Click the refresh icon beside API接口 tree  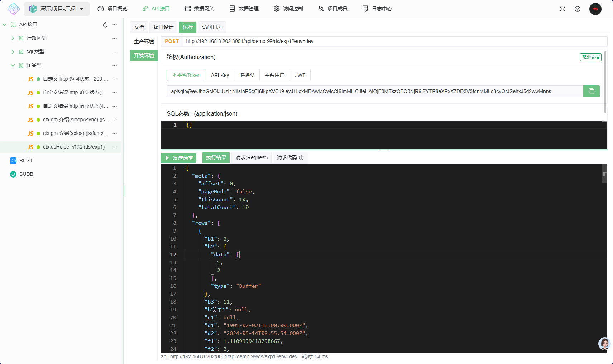coord(105,25)
